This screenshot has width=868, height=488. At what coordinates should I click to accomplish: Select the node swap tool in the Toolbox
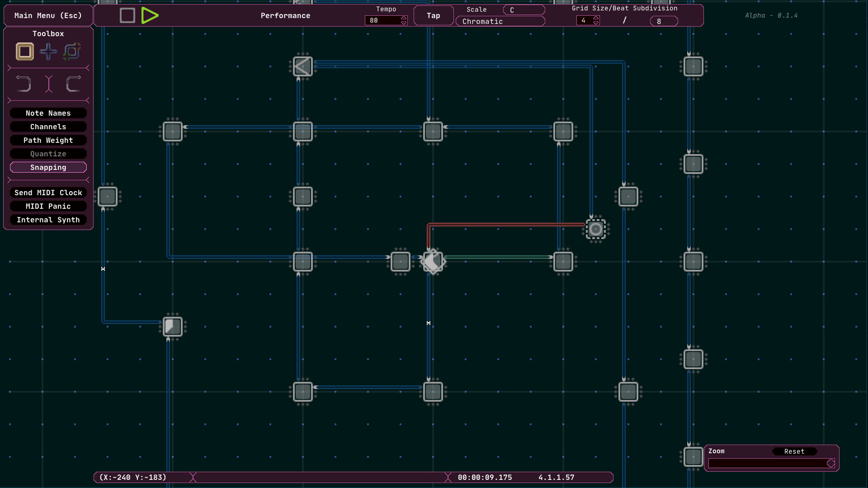click(71, 52)
